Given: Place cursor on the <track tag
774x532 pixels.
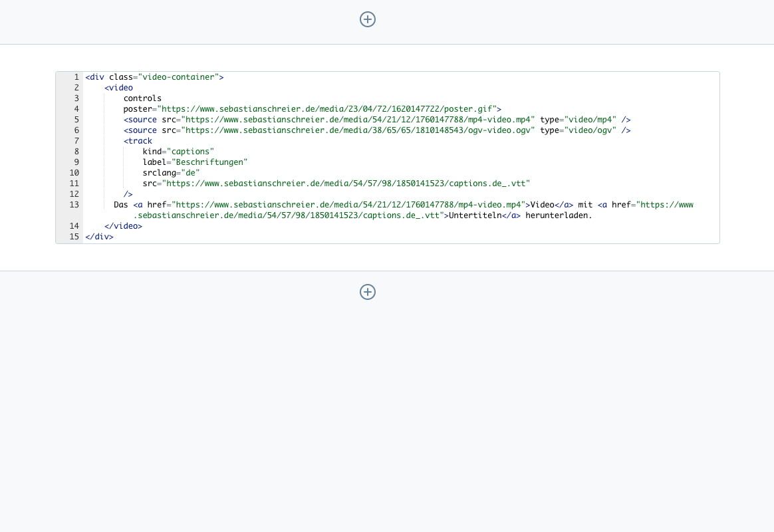Looking at the screenshot, I should tap(138, 141).
